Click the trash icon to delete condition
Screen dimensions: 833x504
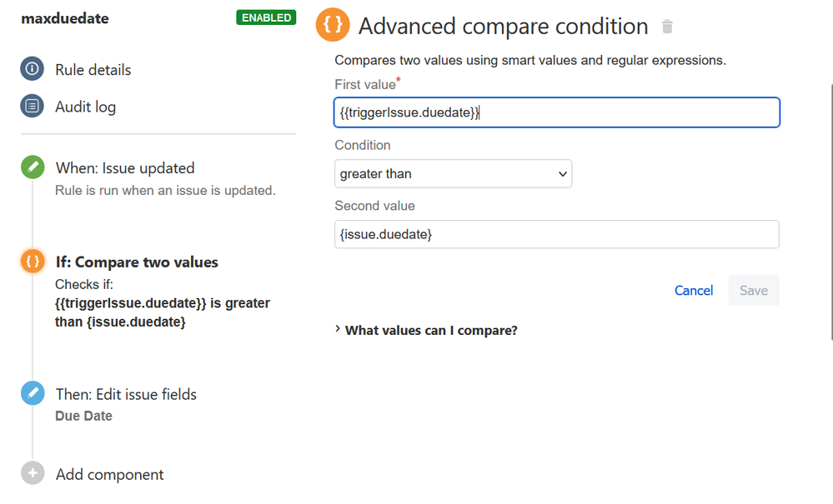coord(666,27)
